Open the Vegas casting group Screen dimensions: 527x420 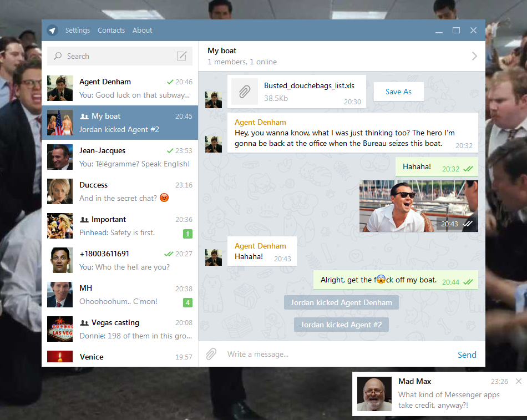[x=120, y=329]
